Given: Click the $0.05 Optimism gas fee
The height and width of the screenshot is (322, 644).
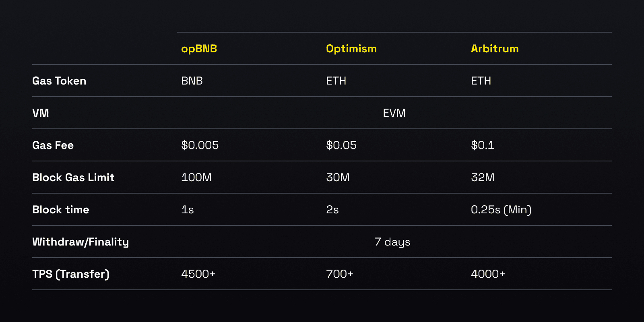Looking at the screenshot, I should [x=341, y=145].
